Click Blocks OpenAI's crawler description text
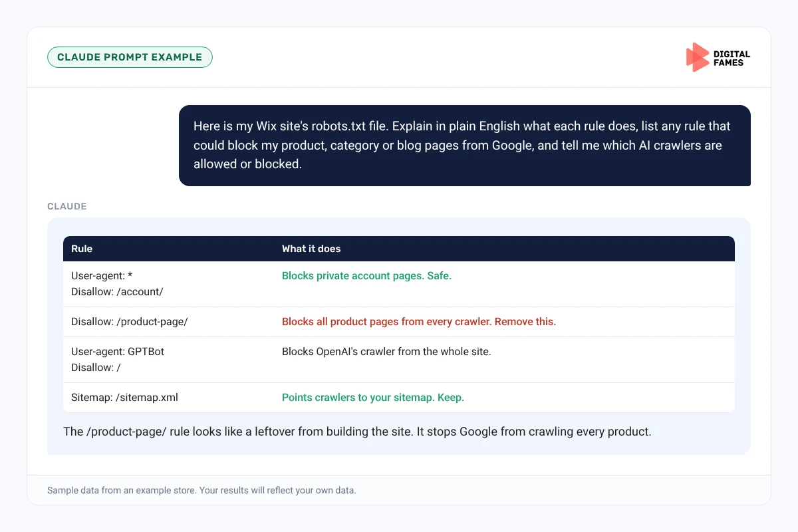Image resolution: width=798 pixels, height=532 pixels. pos(386,351)
